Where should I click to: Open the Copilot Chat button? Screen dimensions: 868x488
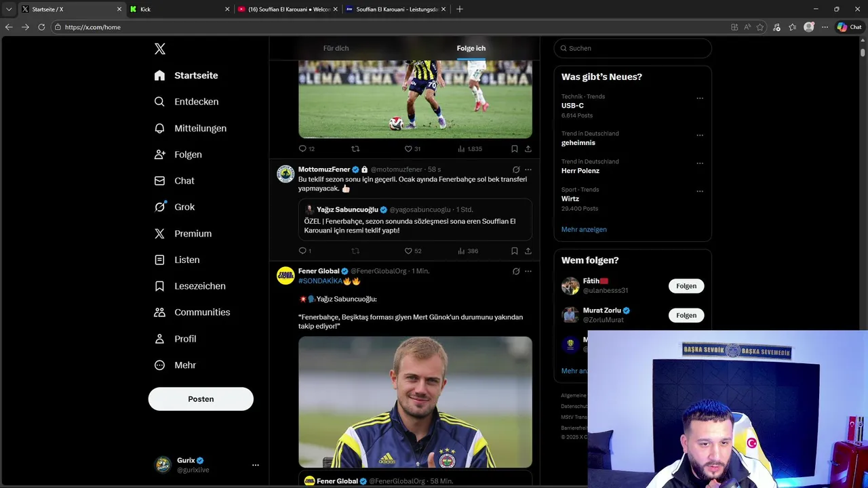point(850,27)
